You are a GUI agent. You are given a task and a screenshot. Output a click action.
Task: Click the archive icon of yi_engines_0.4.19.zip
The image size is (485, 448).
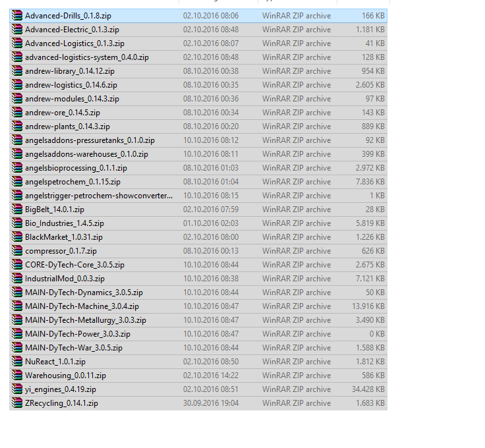[17, 389]
